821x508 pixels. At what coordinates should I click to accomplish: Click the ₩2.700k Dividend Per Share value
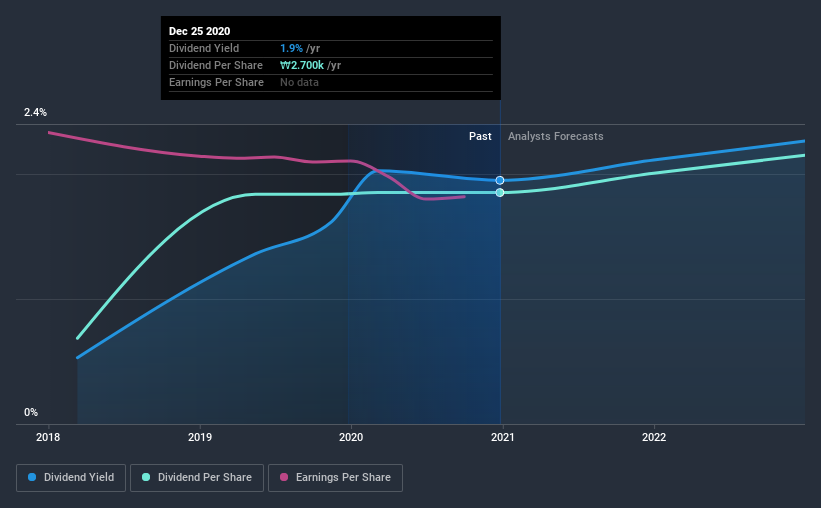click(x=302, y=65)
